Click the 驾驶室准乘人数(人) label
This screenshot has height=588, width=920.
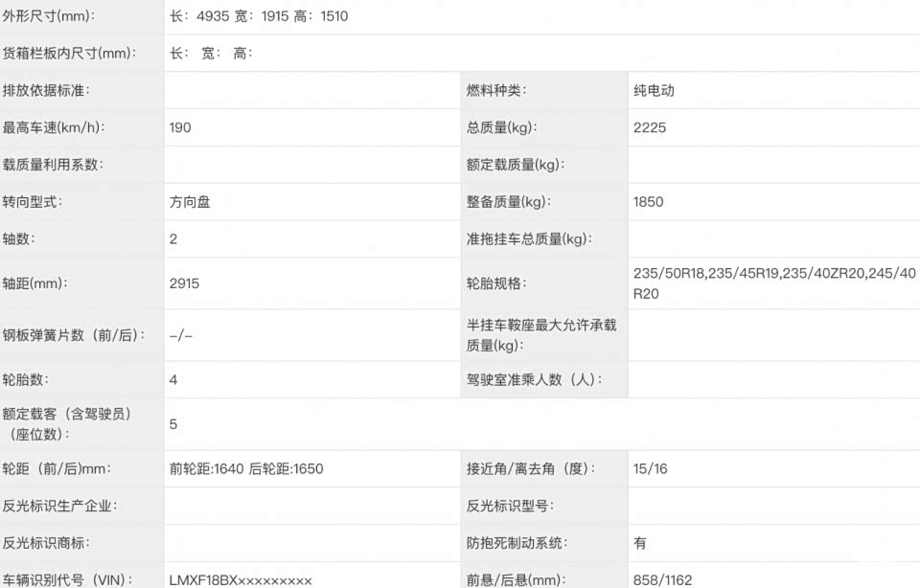[534, 380]
